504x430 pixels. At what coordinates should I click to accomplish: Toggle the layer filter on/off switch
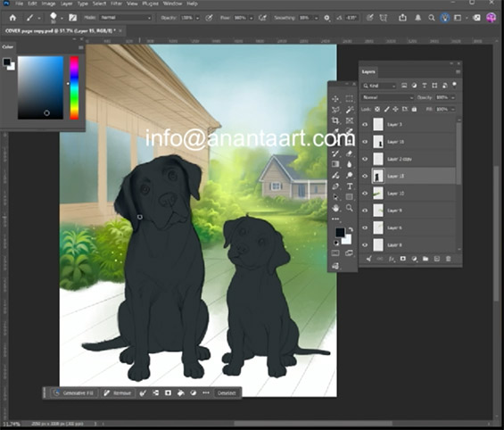(455, 85)
